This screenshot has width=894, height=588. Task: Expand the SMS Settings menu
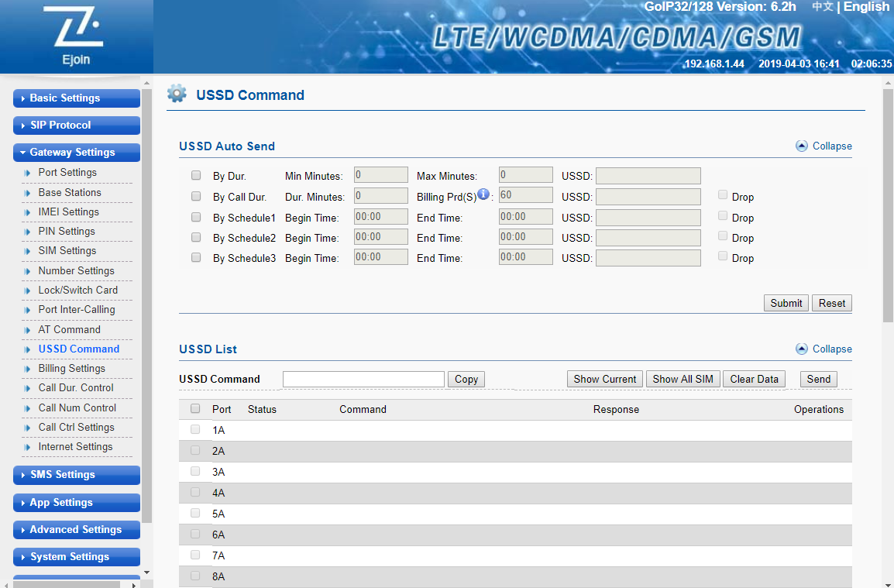tap(76, 475)
